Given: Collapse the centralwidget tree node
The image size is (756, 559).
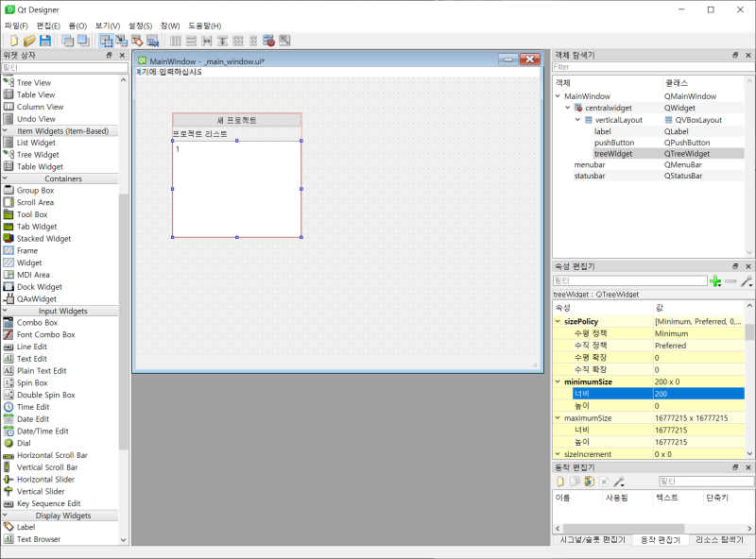Looking at the screenshot, I should pyautogui.click(x=568, y=108).
